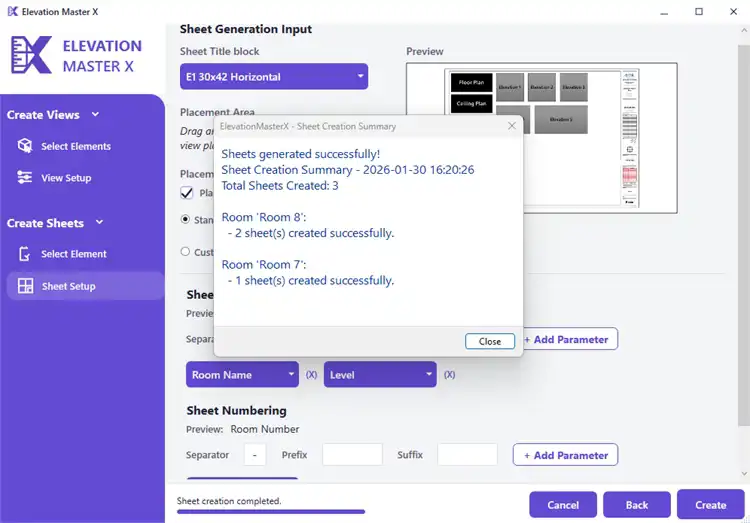Click the View Setup sliders icon

click(x=25, y=178)
